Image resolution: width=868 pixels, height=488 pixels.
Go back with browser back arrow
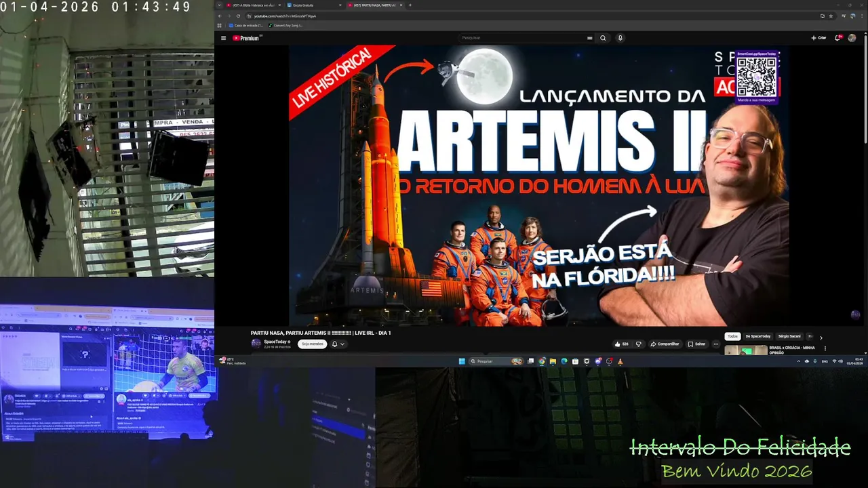click(220, 16)
